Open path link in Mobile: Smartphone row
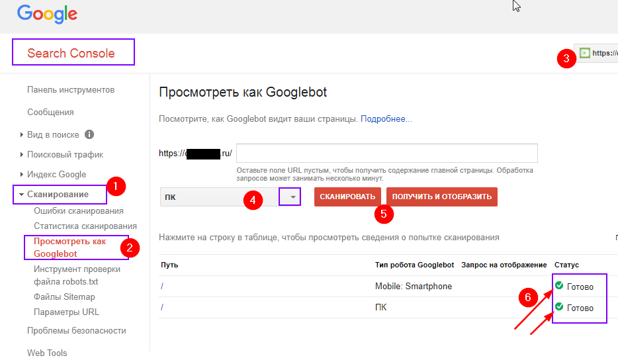618x364 pixels. [x=162, y=287]
